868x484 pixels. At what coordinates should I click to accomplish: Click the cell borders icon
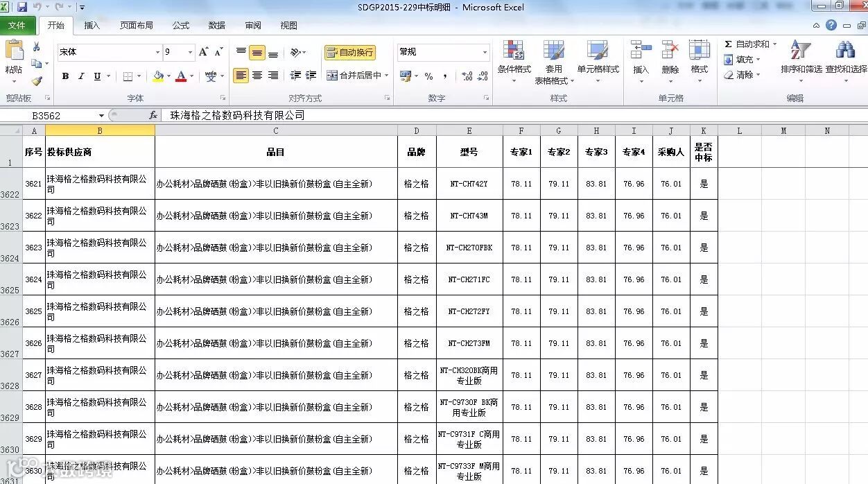(128, 76)
